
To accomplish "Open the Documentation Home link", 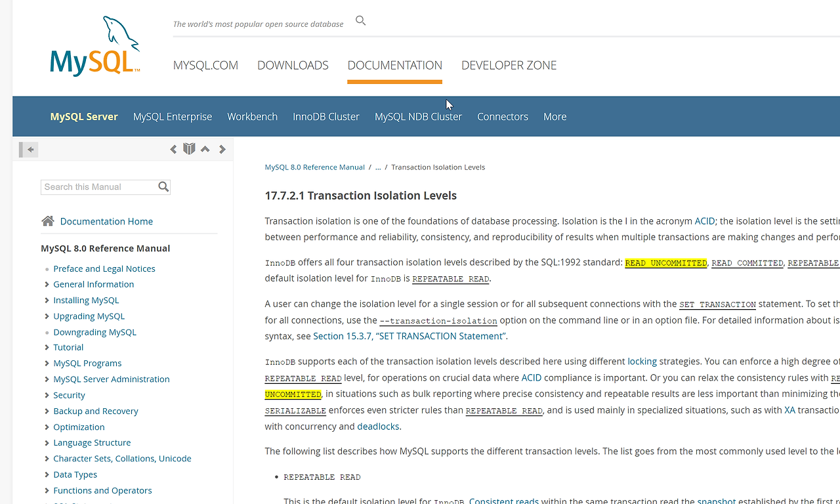I will (106, 221).
